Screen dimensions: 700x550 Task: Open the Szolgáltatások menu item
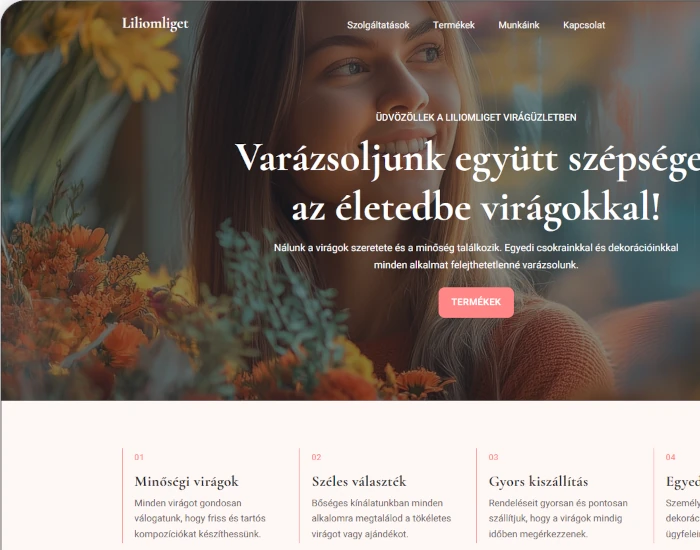click(378, 25)
